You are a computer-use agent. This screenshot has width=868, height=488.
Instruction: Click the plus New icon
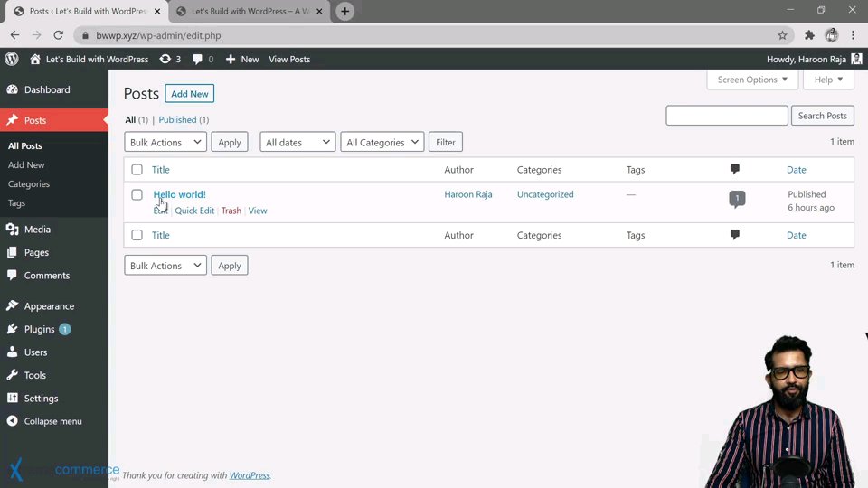coord(231,60)
